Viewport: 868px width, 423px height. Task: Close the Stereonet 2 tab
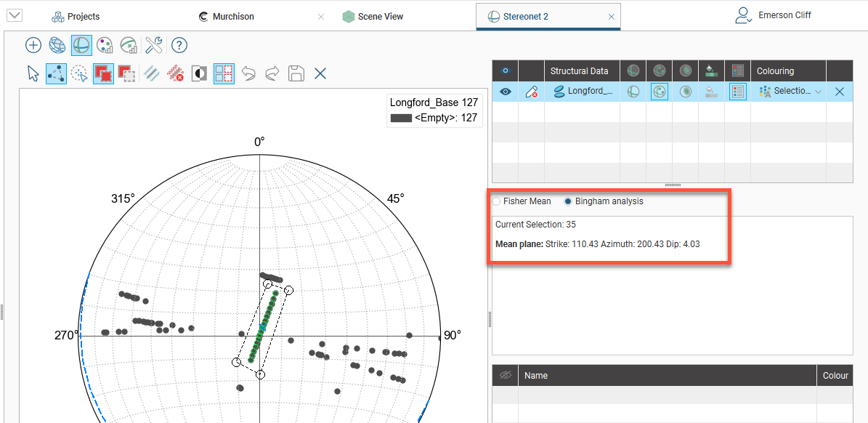point(611,16)
